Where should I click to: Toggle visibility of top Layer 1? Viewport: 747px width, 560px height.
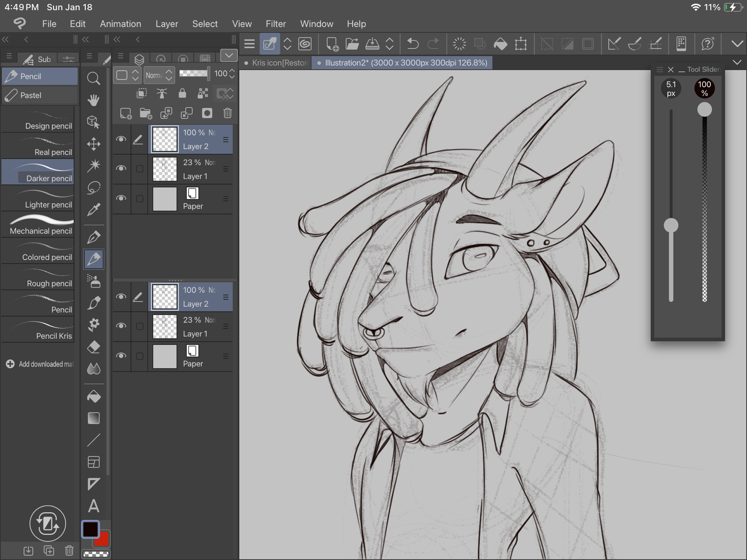click(x=121, y=168)
